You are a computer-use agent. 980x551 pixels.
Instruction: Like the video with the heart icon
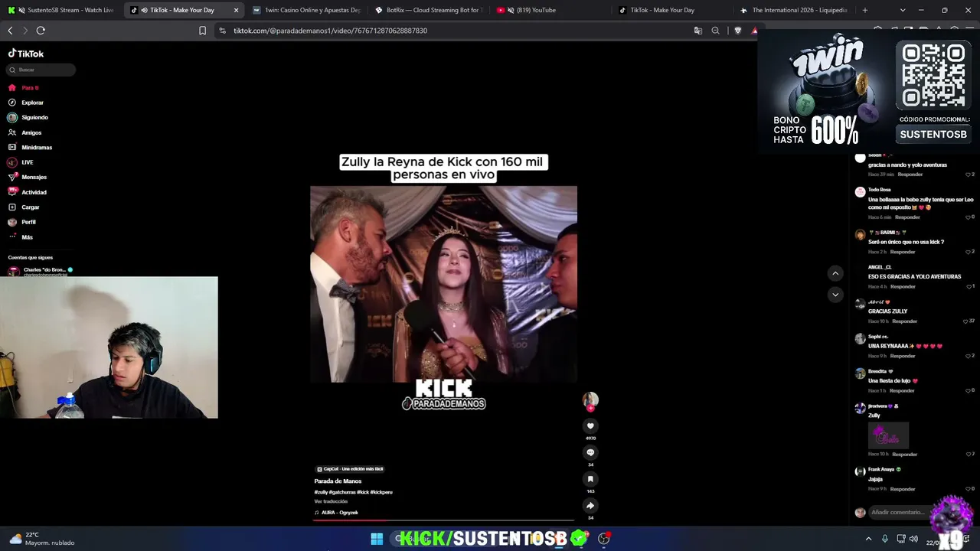(590, 426)
